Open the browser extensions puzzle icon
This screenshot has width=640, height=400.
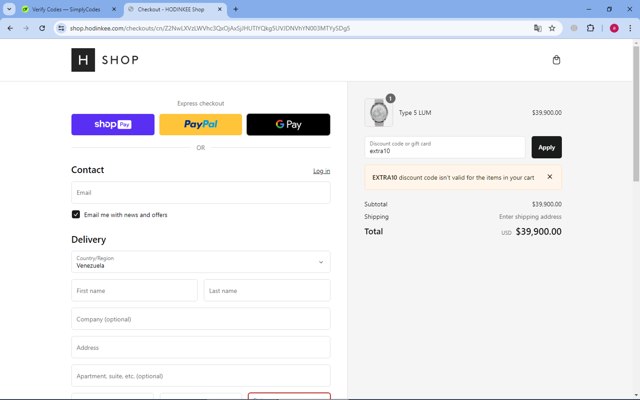point(590,28)
